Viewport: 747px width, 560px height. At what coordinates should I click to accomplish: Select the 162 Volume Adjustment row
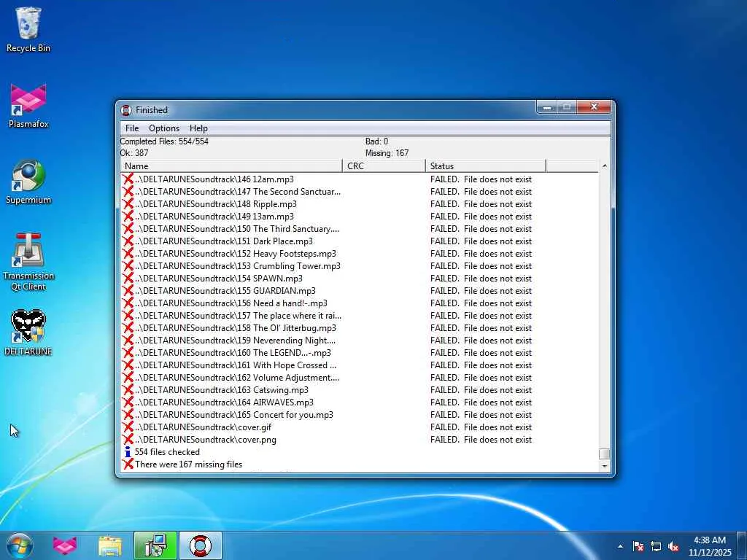[360, 378]
